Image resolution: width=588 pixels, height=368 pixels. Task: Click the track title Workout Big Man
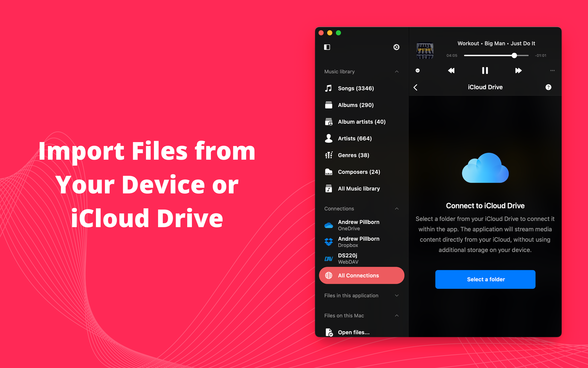point(496,43)
